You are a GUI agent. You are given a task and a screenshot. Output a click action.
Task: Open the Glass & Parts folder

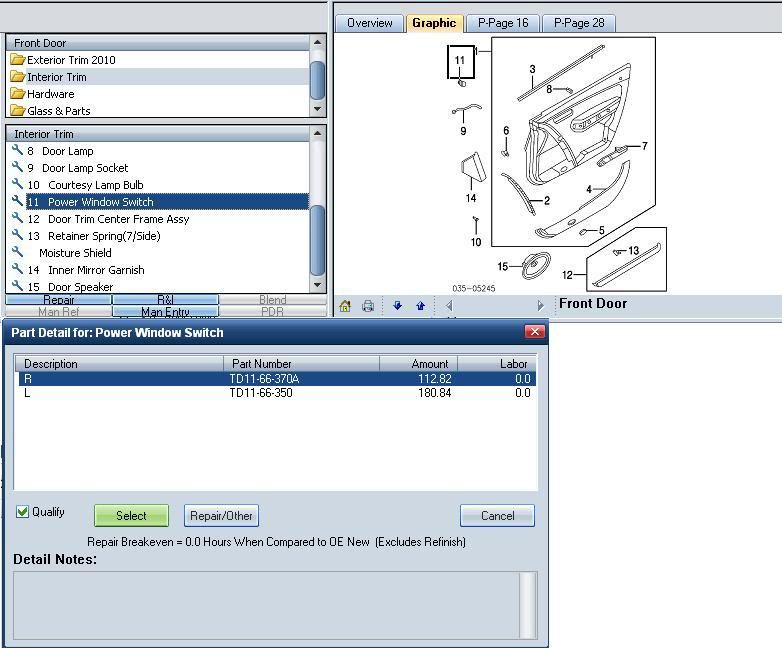click(58, 111)
